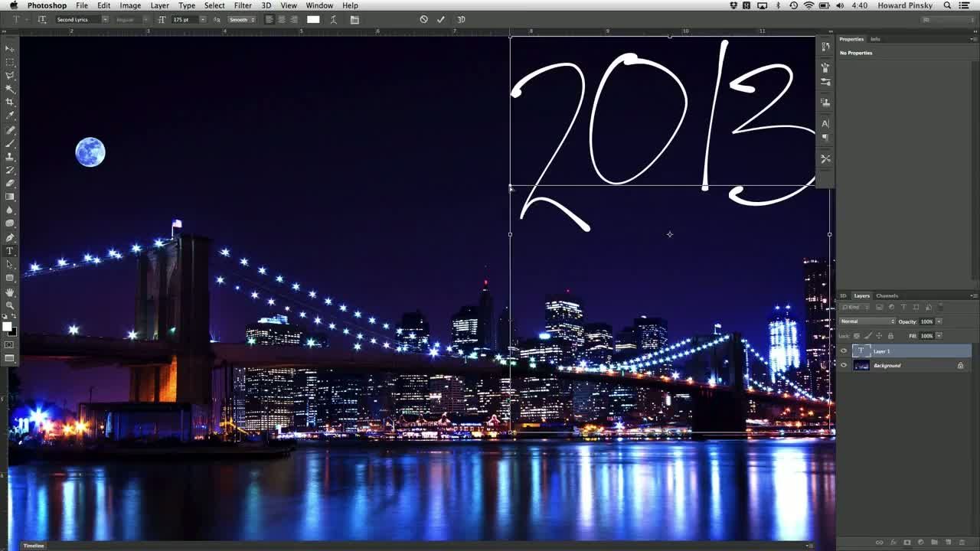Select the Crop tool
Viewport: 980px width, 551px height.
[10, 102]
